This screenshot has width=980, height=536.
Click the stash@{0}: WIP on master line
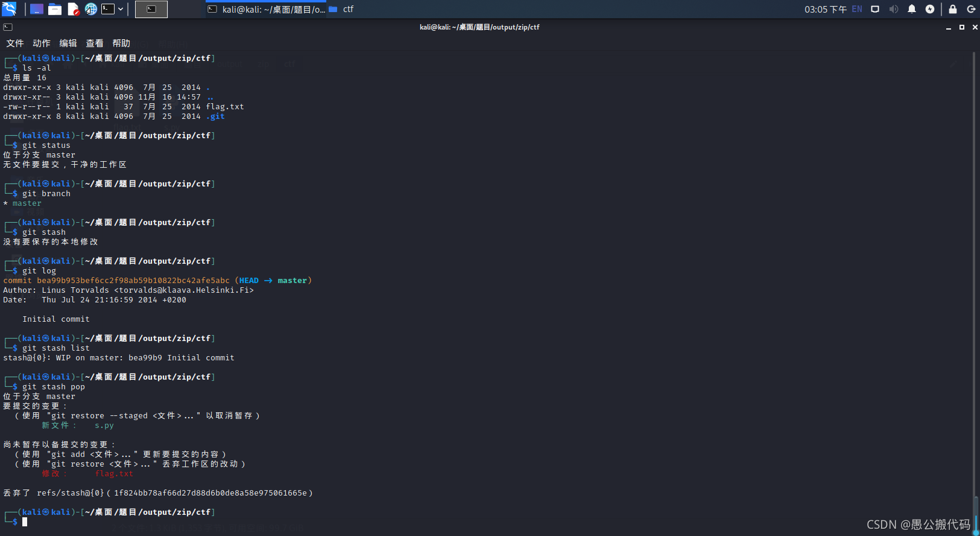119,358
